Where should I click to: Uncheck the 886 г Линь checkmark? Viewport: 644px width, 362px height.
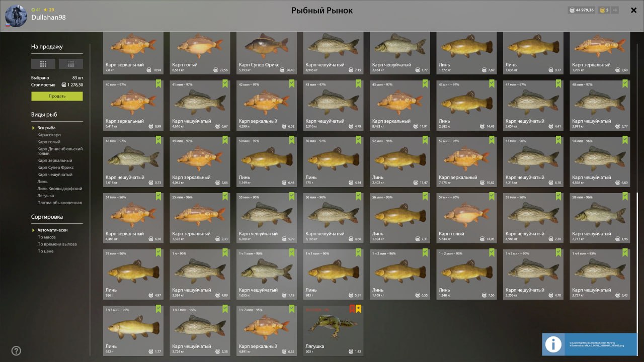[159, 253]
